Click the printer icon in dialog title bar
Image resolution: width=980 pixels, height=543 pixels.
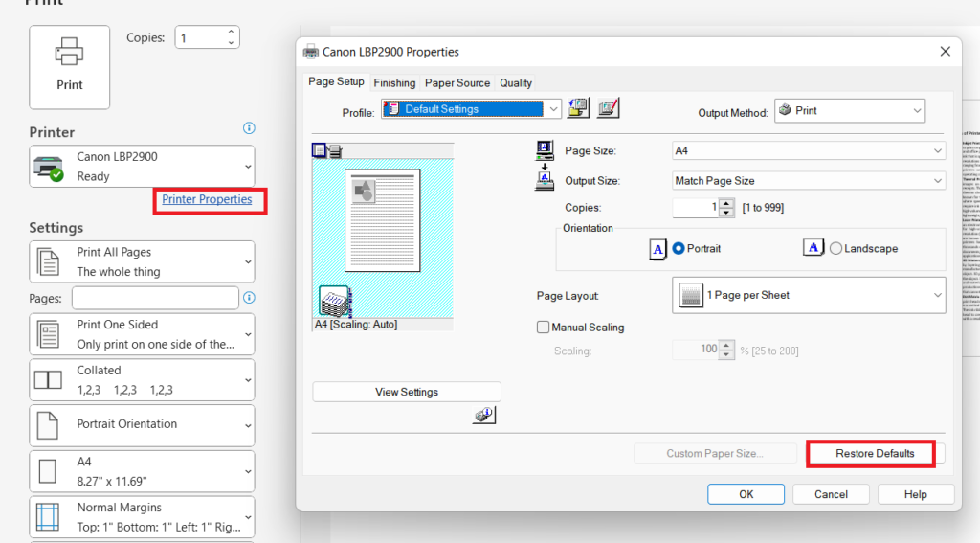(x=311, y=52)
